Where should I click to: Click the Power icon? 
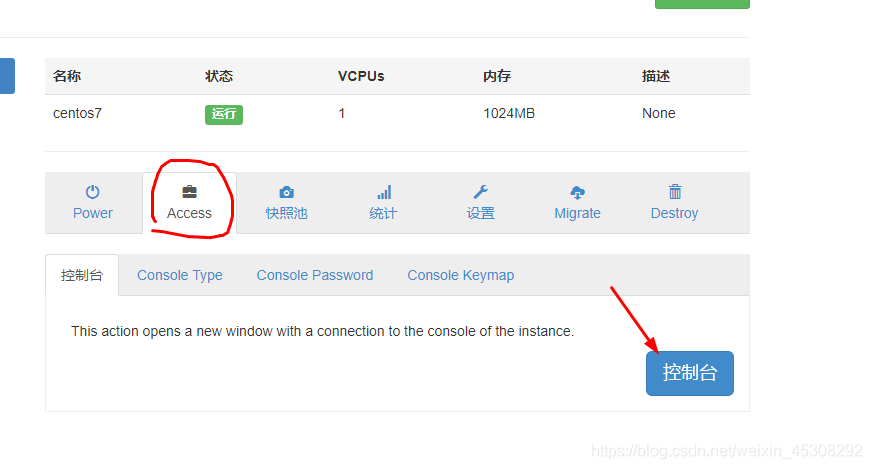point(92,192)
